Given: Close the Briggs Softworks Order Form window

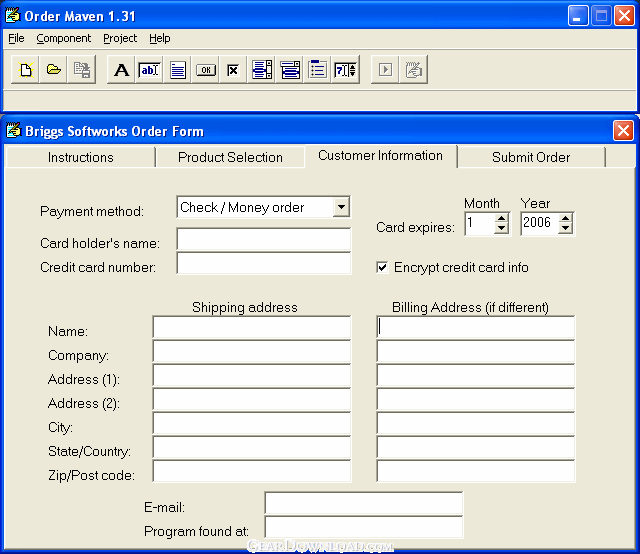Looking at the screenshot, I should 623,131.
